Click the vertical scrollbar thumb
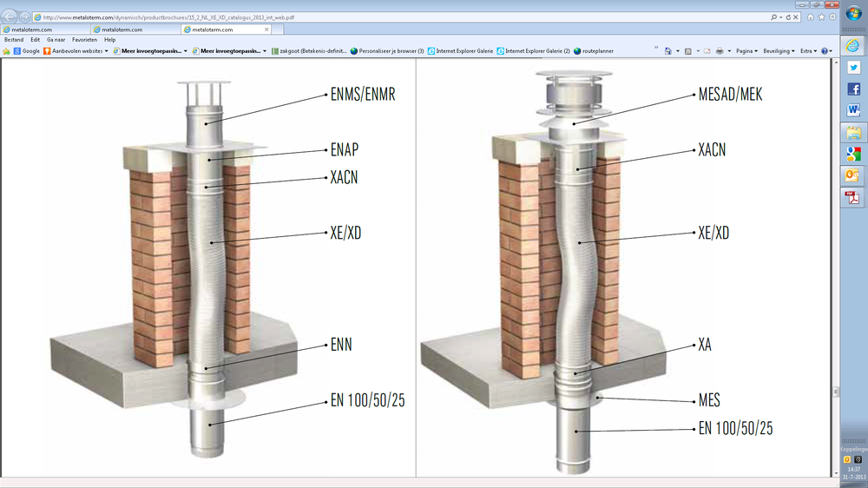The height and width of the screenshot is (488, 868). coord(836,392)
